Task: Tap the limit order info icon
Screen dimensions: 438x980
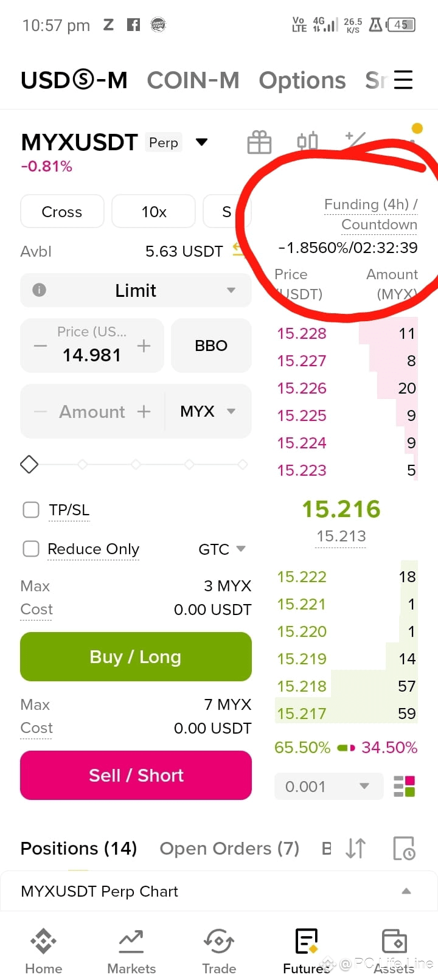Action: coord(39,290)
